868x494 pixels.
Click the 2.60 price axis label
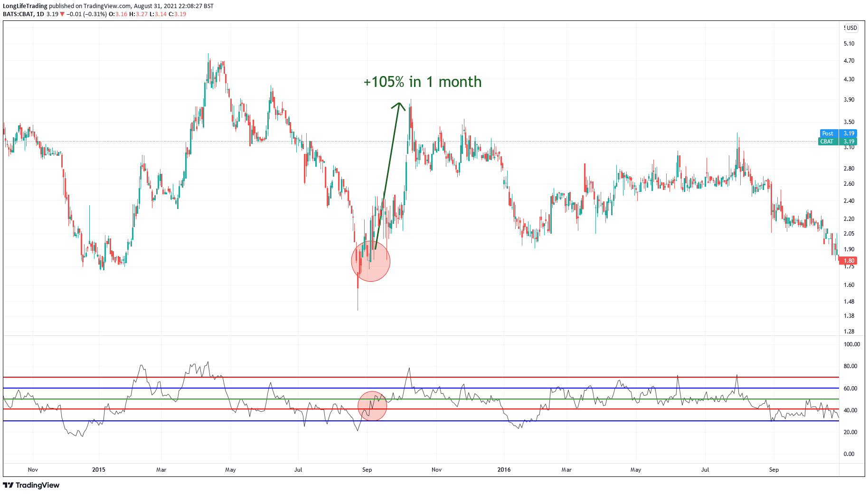pyautogui.click(x=849, y=184)
